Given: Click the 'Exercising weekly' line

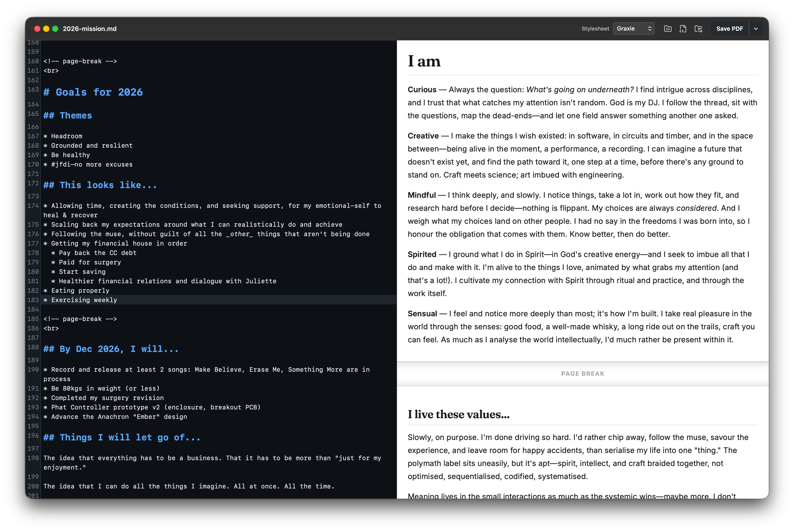Looking at the screenshot, I should (x=80, y=300).
